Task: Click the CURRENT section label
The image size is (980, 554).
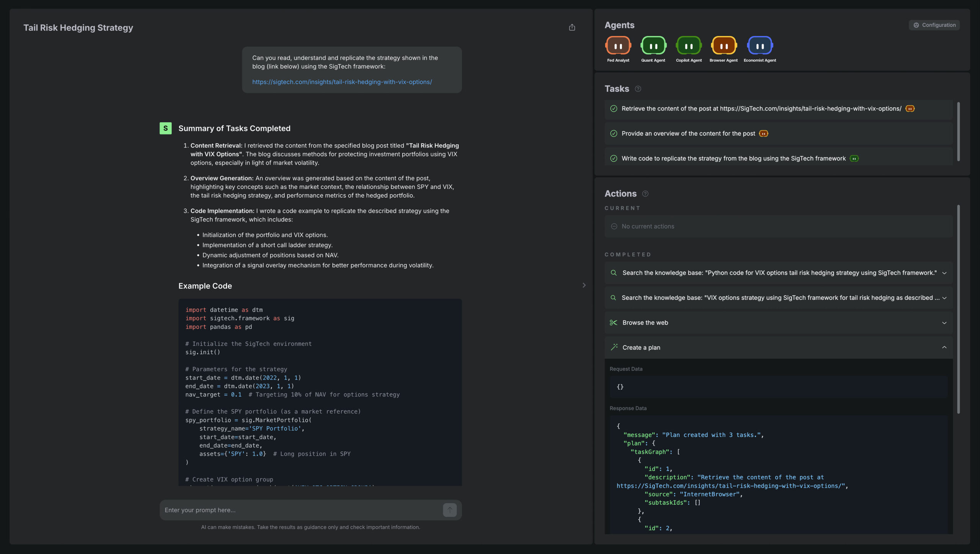Action: point(622,208)
